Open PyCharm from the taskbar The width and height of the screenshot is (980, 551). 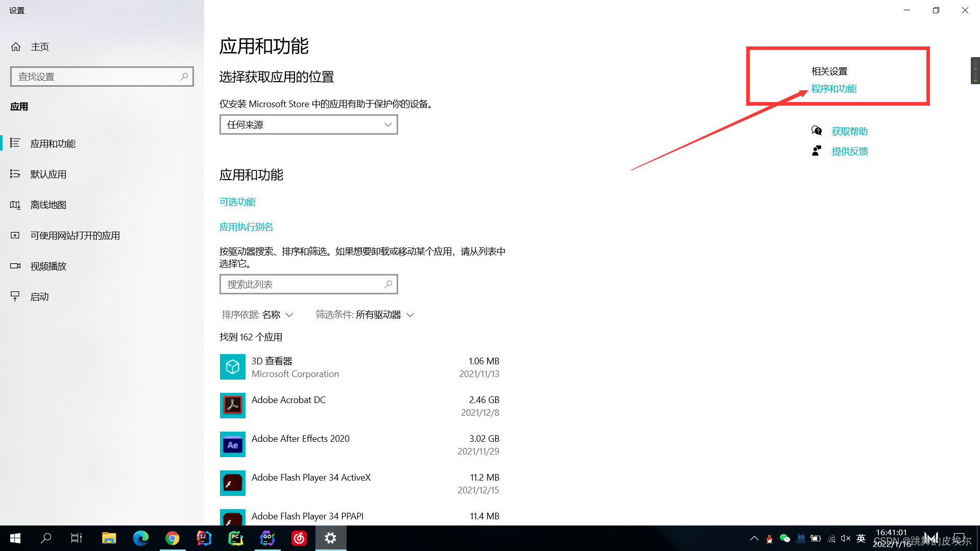(236, 538)
